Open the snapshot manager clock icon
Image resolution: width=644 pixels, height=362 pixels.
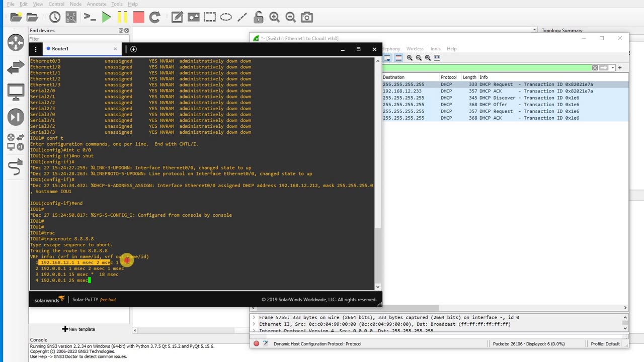(55, 17)
